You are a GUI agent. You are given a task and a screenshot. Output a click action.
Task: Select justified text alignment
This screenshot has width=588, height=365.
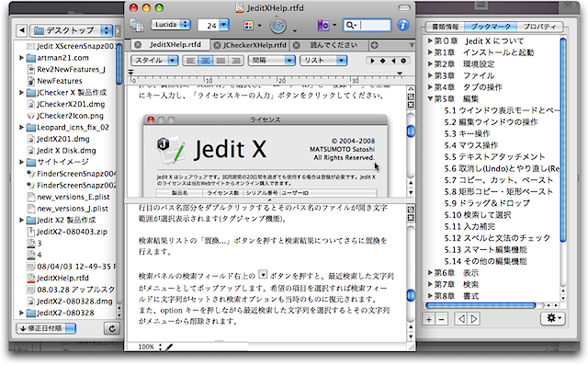[x=220, y=61]
